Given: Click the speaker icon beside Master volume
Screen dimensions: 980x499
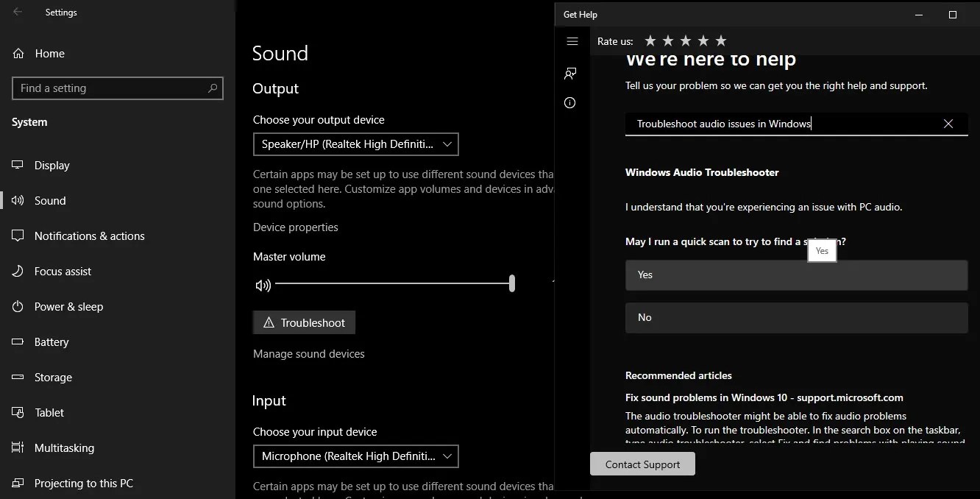Looking at the screenshot, I should tap(263, 285).
